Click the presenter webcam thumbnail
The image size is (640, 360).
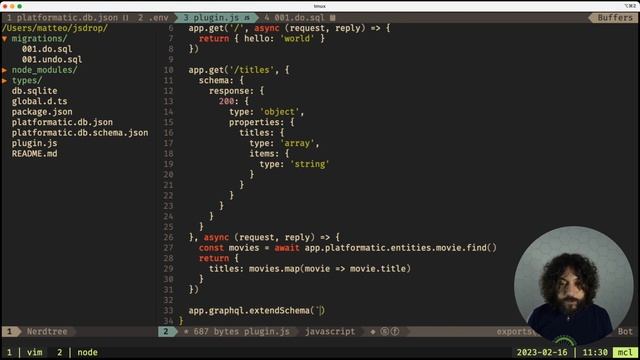pos(573,285)
